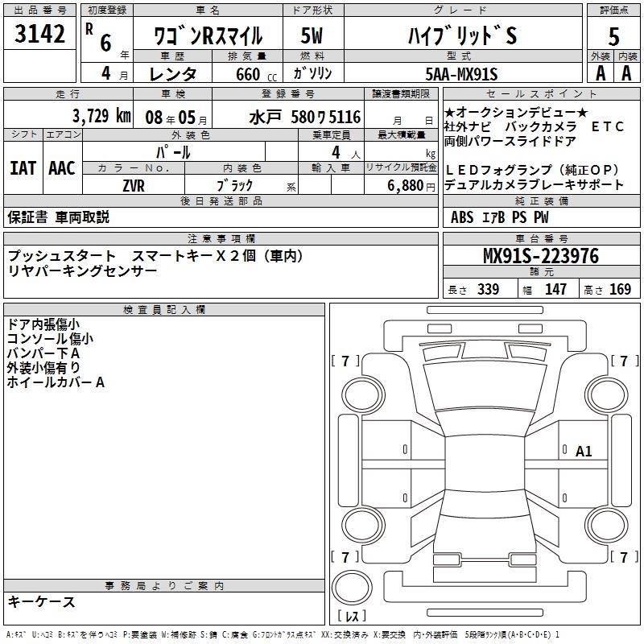Click the height value 169
Image resolution: width=644 pixels, height=644 pixels.
coord(620,289)
